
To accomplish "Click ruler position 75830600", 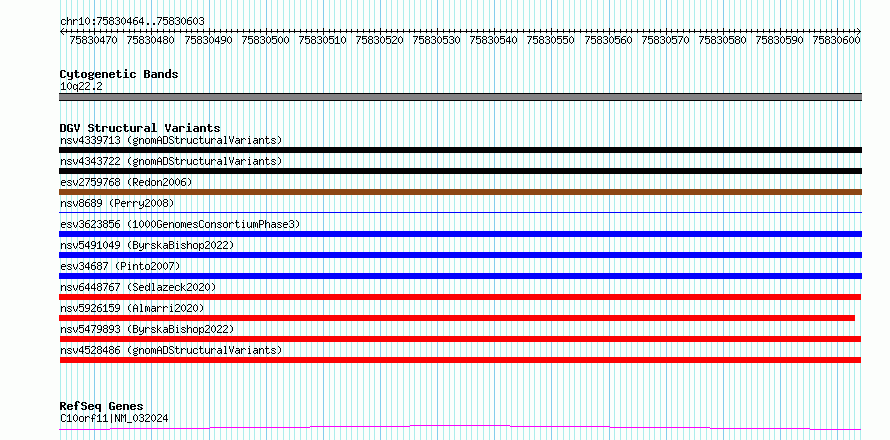I will (x=837, y=40).
